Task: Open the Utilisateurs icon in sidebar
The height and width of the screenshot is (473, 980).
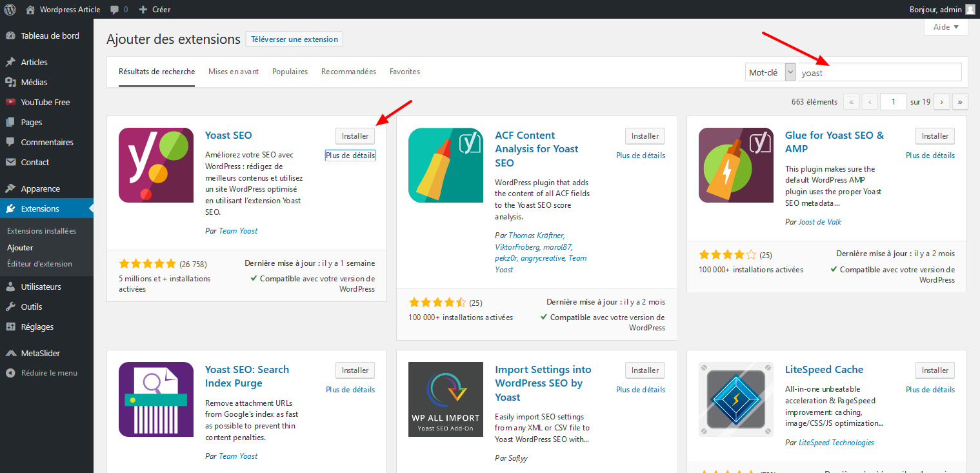Action: click(x=10, y=287)
